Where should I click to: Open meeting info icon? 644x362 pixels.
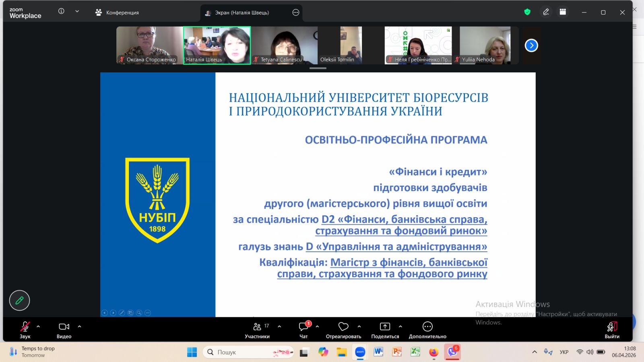click(61, 11)
